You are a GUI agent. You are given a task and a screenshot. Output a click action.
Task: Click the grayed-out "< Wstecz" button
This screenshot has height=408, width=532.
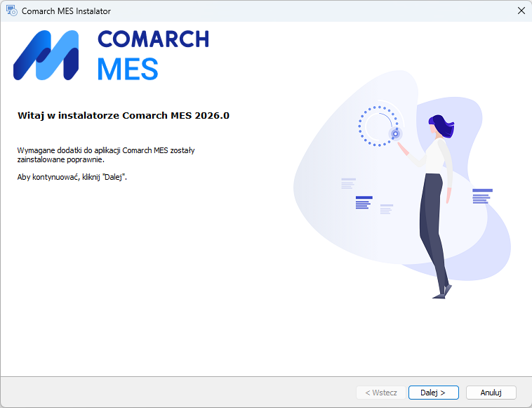[380, 393]
